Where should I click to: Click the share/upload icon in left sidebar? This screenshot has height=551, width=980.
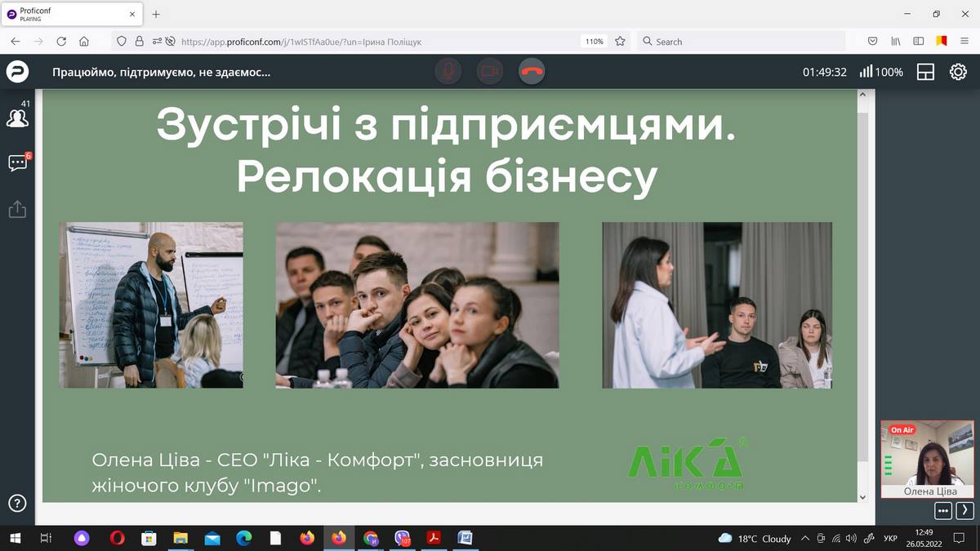(x=17, y=210)
